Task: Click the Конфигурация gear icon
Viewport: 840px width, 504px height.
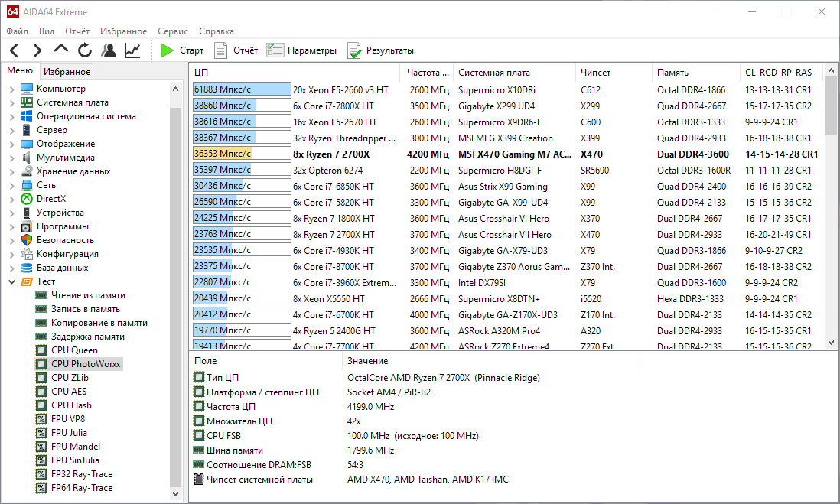Action: 27,254
